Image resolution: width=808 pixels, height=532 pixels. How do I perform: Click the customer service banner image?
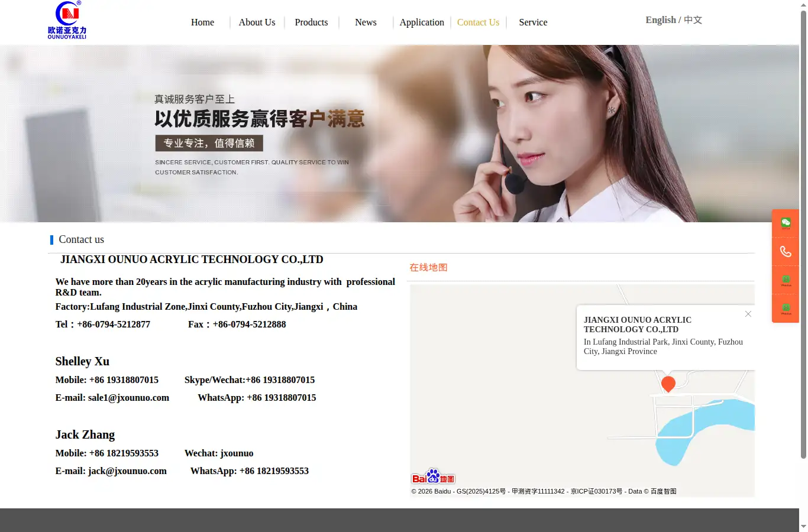coord(399,134)
